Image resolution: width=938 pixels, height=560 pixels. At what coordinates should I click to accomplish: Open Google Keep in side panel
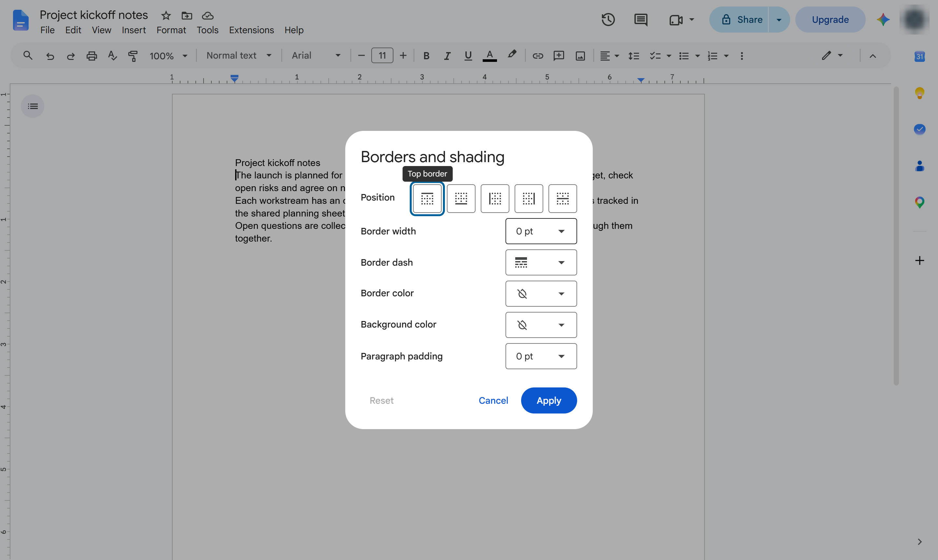coord(919,92)
